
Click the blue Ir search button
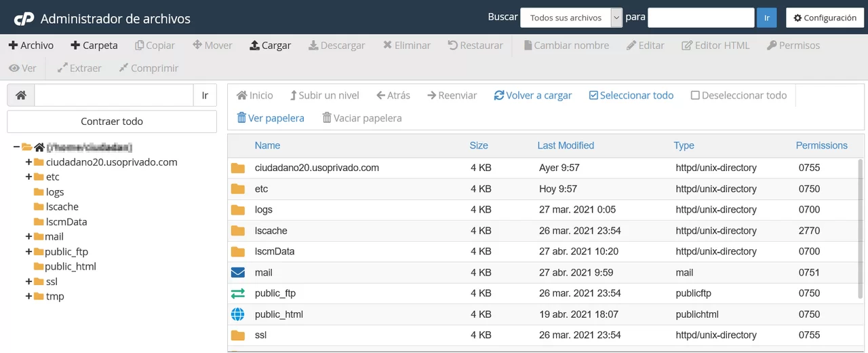click(x=767, y=18)
